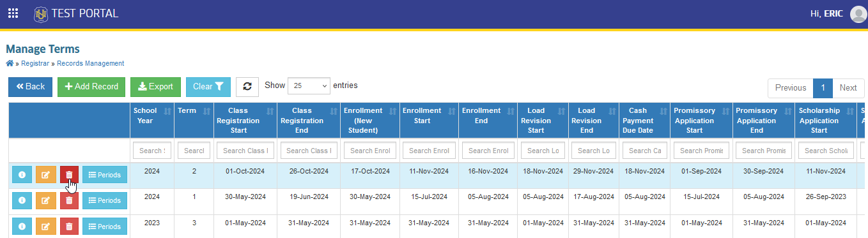Click the home breadcrumb icon
Screen dimensions: 868x238
pos(10,63)
